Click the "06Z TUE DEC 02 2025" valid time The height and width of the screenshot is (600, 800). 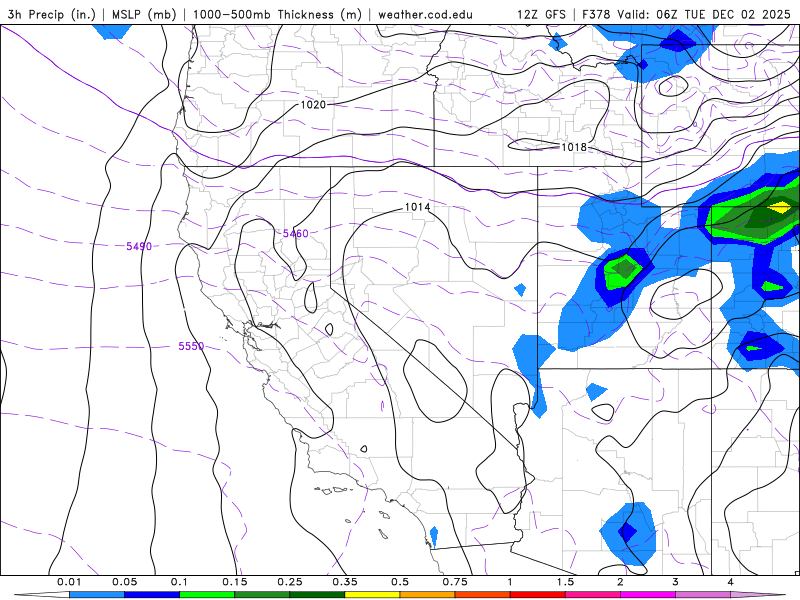[x=723, y=14]
